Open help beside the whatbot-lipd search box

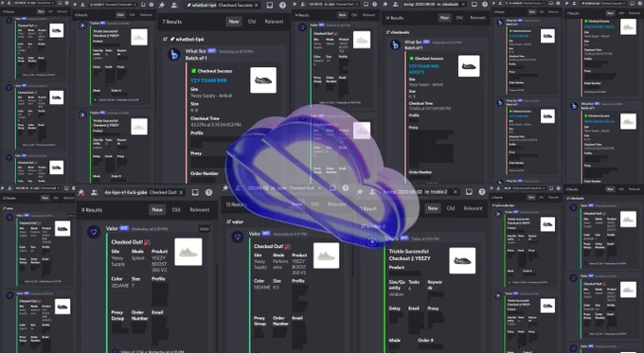(x=282, y=5)
